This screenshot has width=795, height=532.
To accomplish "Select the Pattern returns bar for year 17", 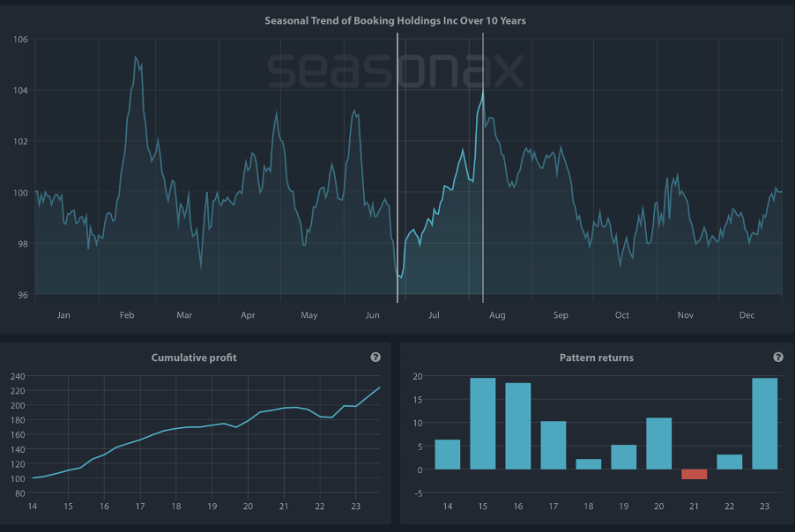I will click(x=554, y=446).
